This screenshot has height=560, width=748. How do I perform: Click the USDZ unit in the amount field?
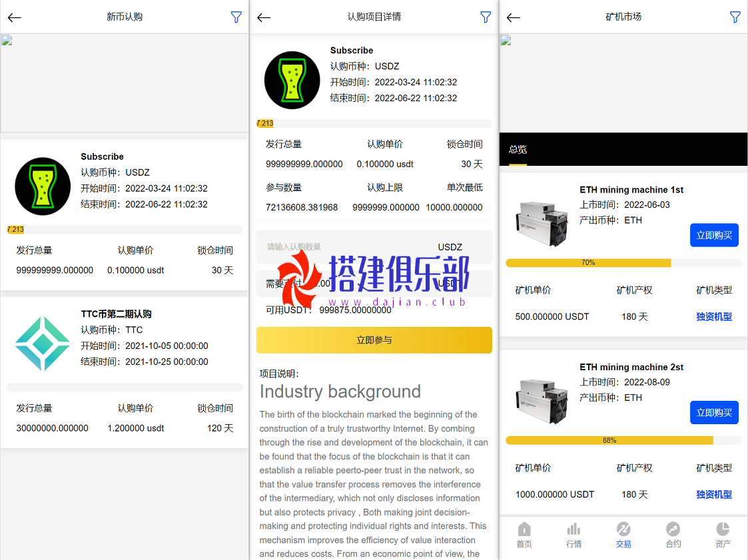pyautogui.click(x=450, y=247)
